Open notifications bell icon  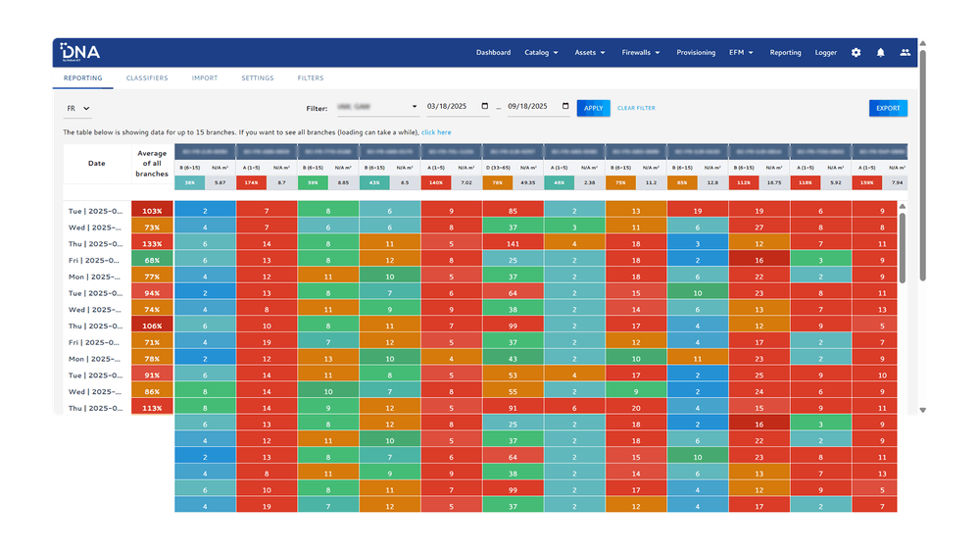coord(880,53)
